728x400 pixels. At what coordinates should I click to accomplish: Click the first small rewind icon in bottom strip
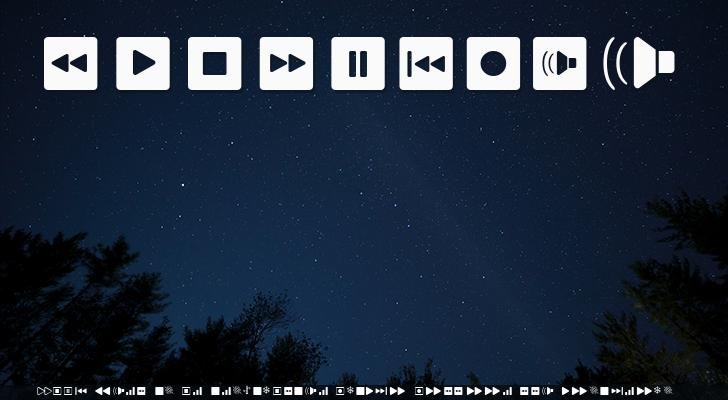(x=102, y=390)
